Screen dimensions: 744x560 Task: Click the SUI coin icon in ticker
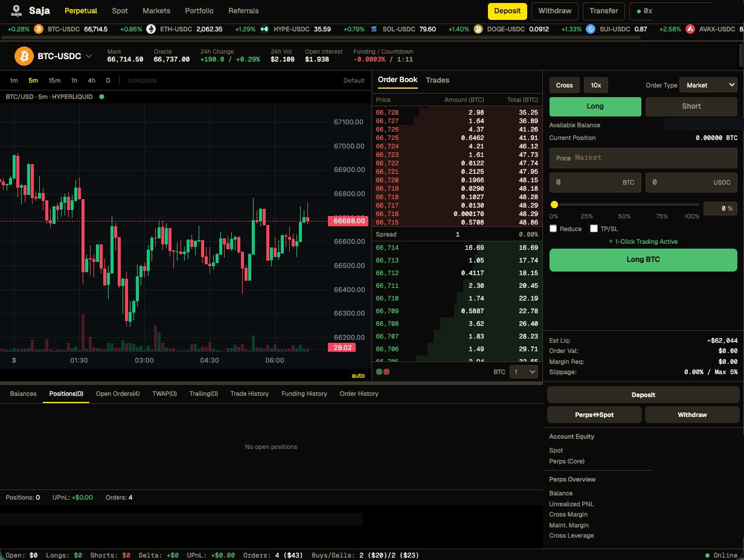click(x=589, y=29)
